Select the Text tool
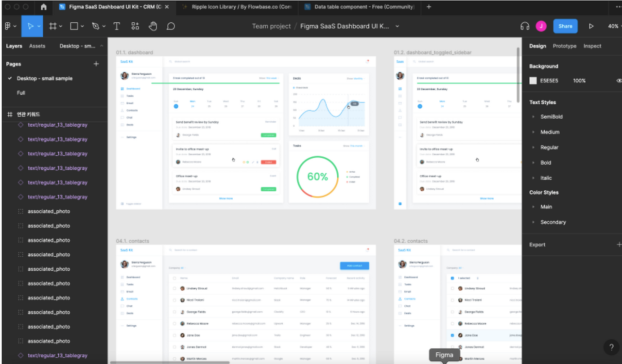This screenshot has width=622, height=364. coord(117,26)
